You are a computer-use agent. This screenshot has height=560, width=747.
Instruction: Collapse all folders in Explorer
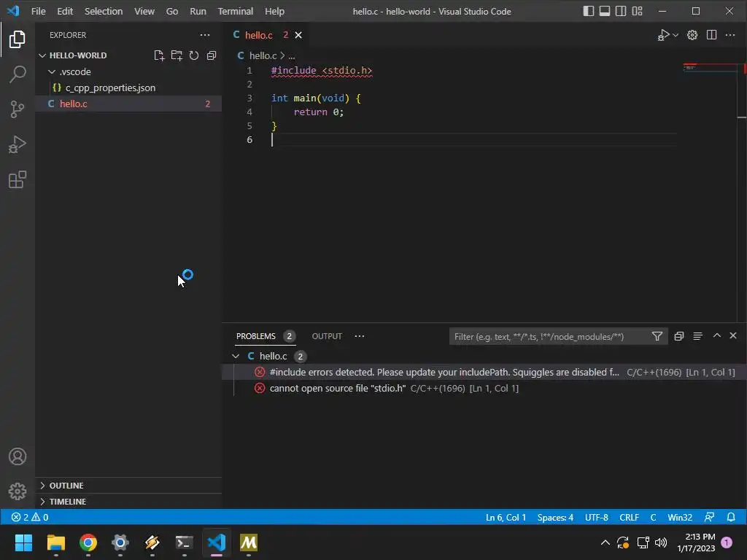coord(212,55)
